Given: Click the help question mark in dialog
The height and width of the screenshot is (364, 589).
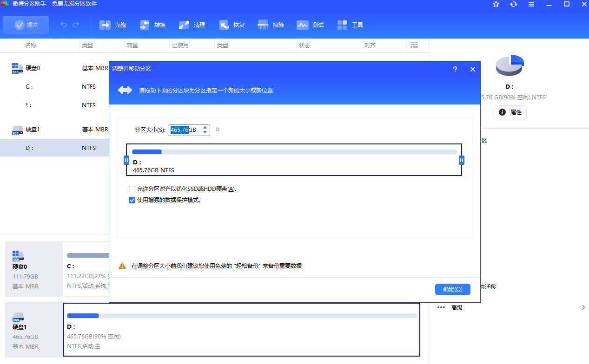Looking at the screenshot, I should pyautogui.click(x=455, y=69).
